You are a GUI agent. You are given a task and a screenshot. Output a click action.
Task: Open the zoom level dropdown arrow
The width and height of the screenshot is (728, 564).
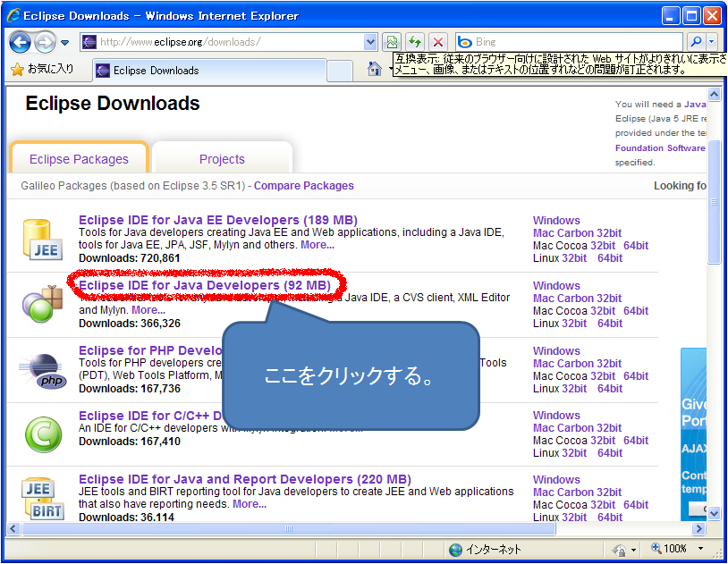700,549
